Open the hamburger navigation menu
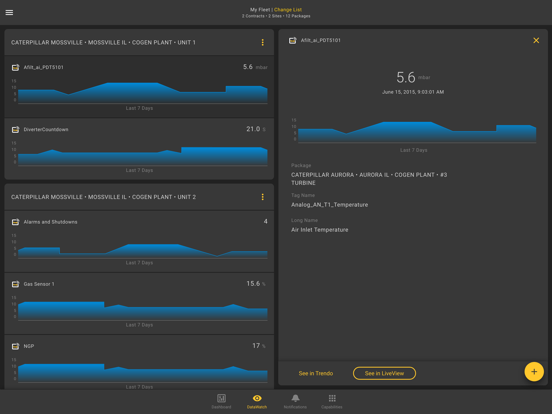The image size is (552, 414). [10, 12]
